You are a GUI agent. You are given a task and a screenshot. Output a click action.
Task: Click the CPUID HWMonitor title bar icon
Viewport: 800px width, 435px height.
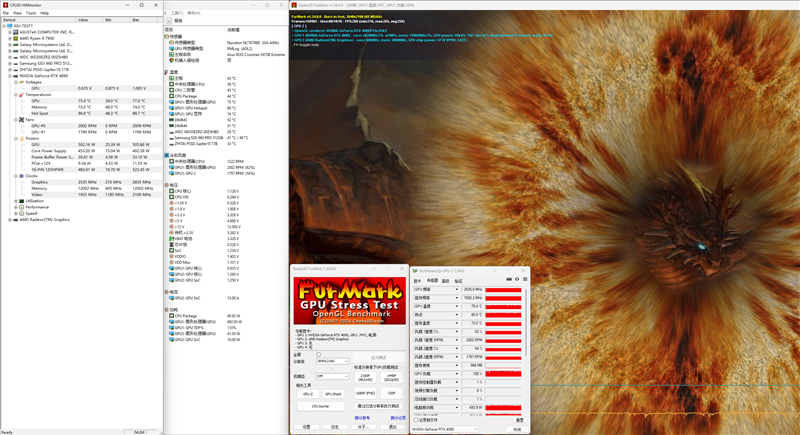click(5, 5)
